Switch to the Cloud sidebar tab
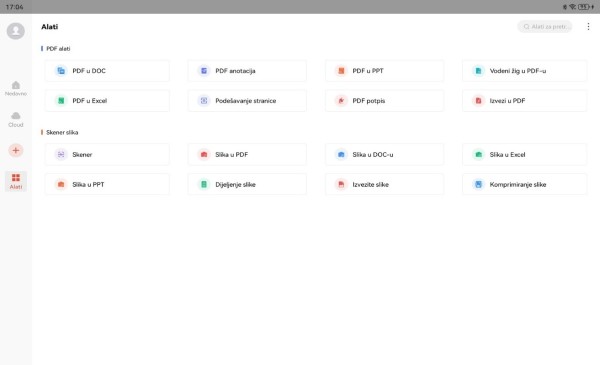The height and width of the screenshot is (365, 600). coord(16,120)
